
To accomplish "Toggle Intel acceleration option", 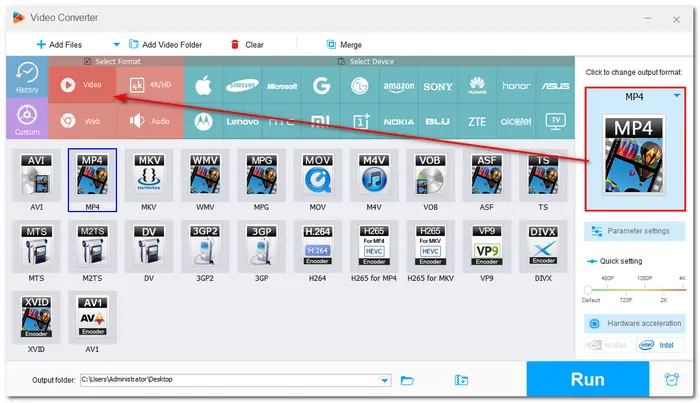I will (659, 345).
